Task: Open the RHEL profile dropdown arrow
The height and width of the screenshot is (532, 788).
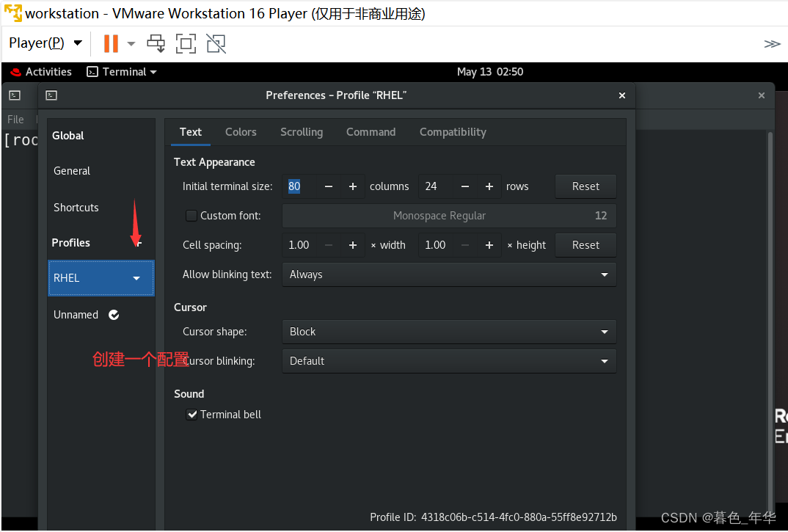Action: click(x=136, y=278)
